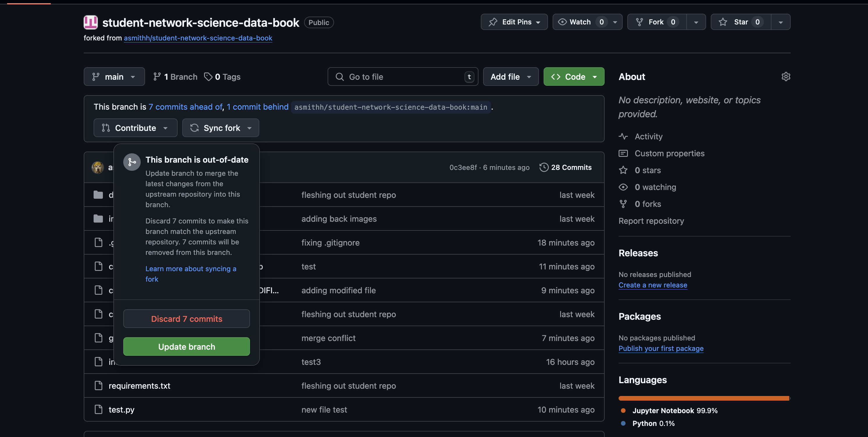Click the Custom properties icon
The height and width of the screenshot is (437, 868).
click(x=623, y=153)
